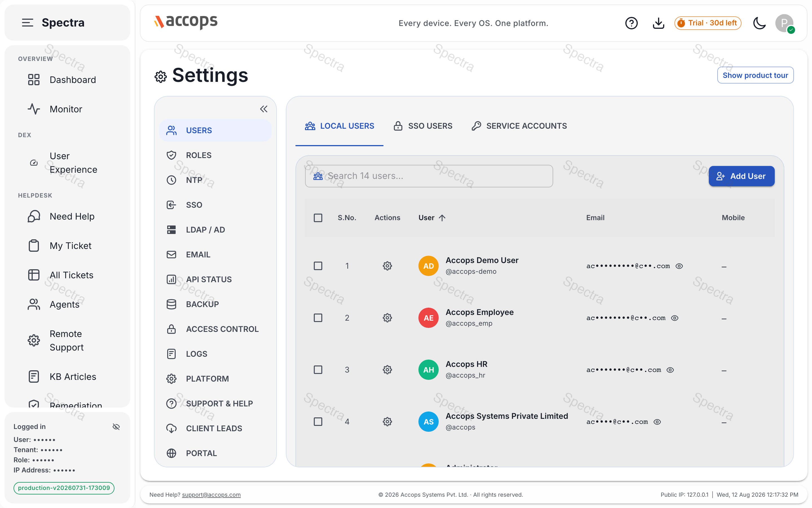
Task: Open ROLES settings section
Action: click(215, 155)
